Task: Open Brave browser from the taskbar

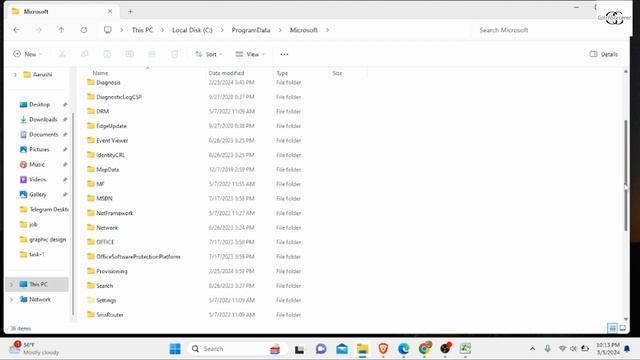Action: click(x=383, y=349)
